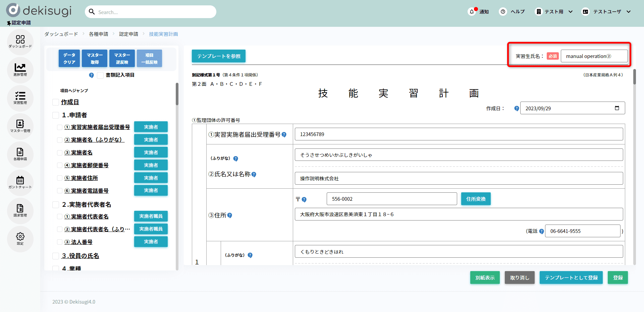
Task: Click the 各種申請 breadcrumb item
Action: pos(98,34)
